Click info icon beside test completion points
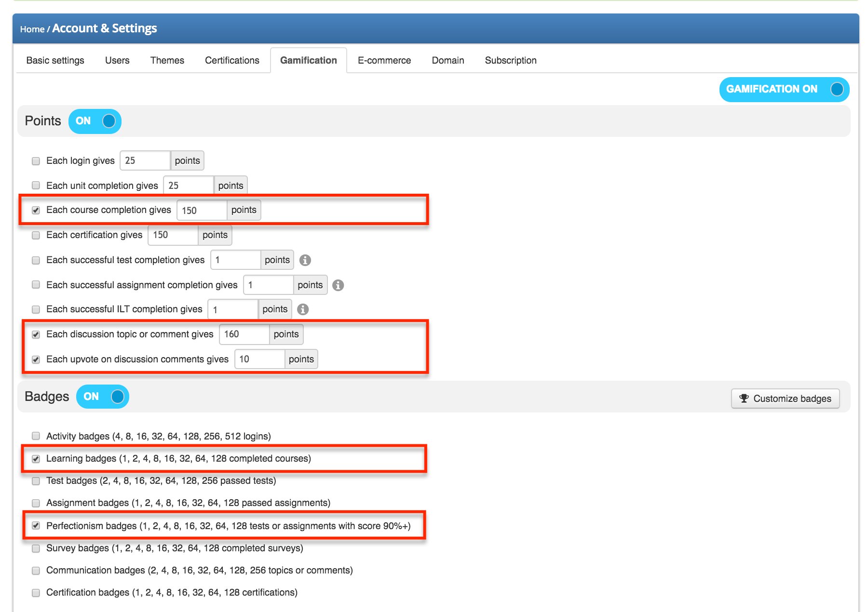This screenshot has height=612, width=868. (305, 260)
